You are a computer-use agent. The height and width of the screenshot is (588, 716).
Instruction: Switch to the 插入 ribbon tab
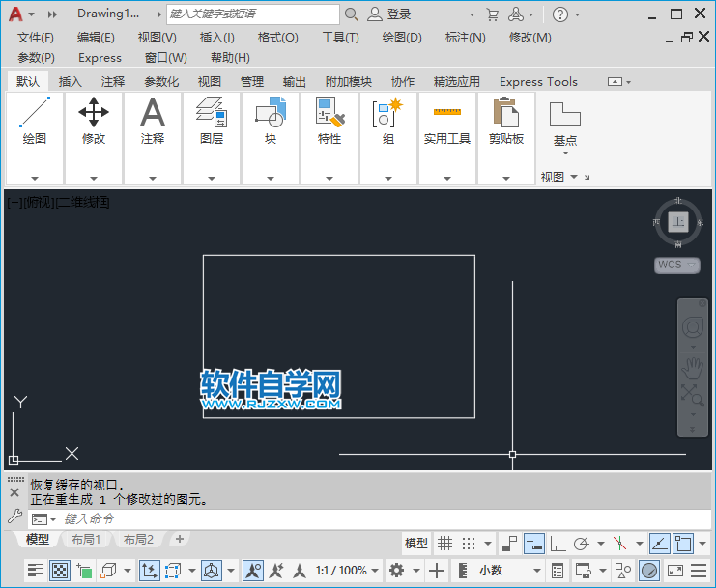(70, 82)
